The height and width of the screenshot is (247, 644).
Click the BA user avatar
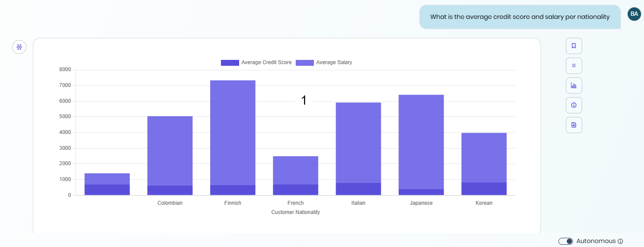(x=634, y=14)
